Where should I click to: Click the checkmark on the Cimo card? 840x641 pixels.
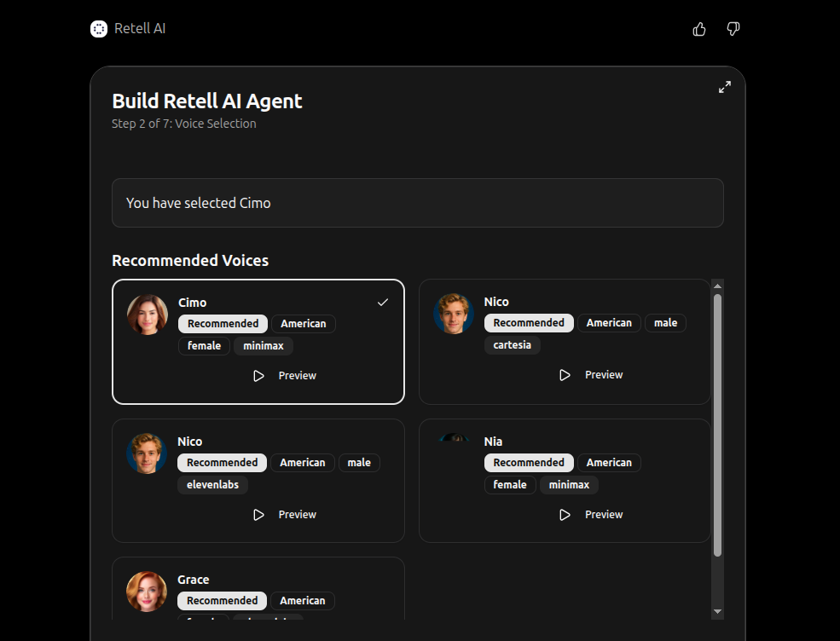[x=383, y=303]
